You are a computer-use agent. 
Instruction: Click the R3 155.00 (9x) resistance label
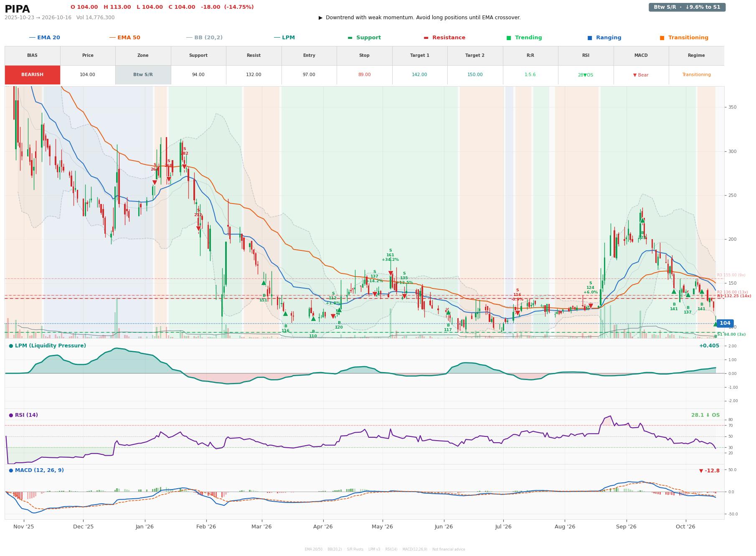coord(731,275)
